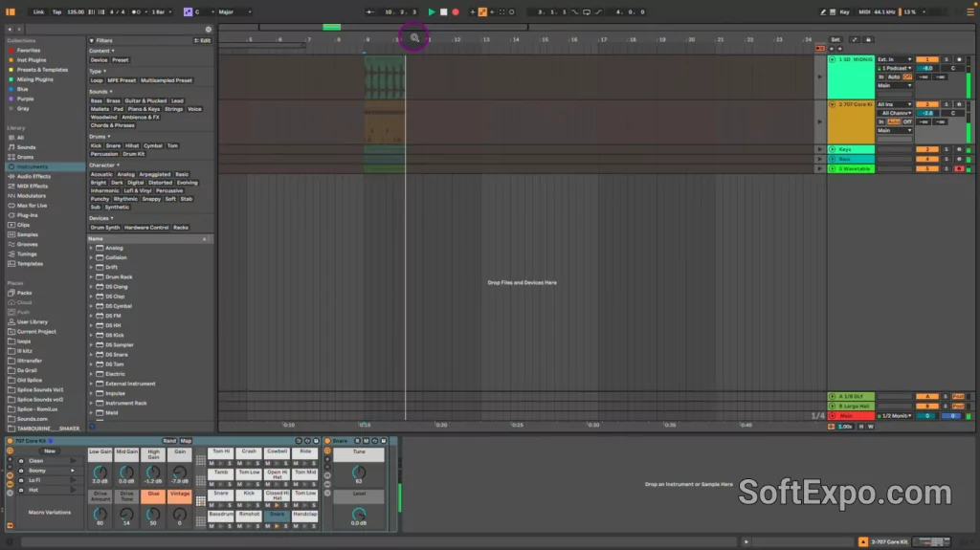Toggle the scale mode purple icon
980x550 pixels.
tap(188, 11)
